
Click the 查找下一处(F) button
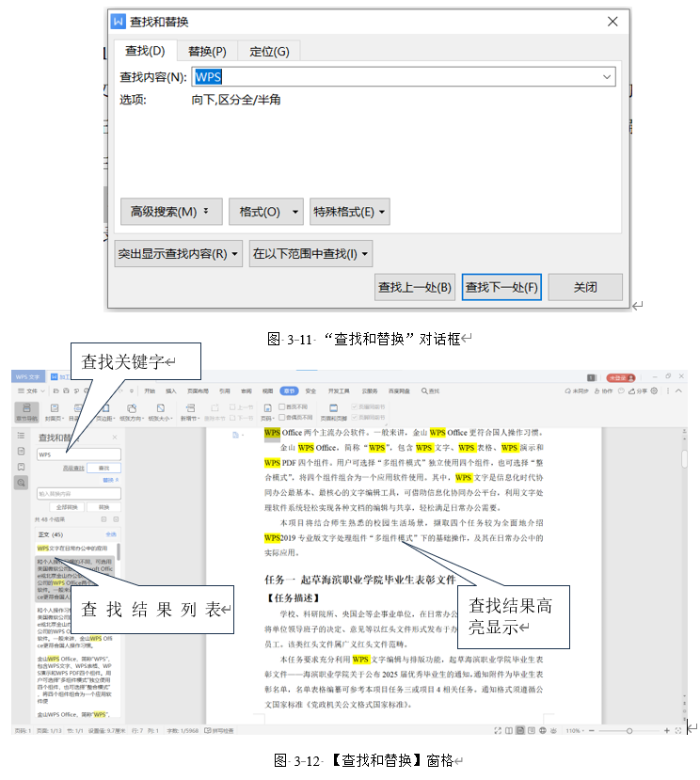click(501, 287)
